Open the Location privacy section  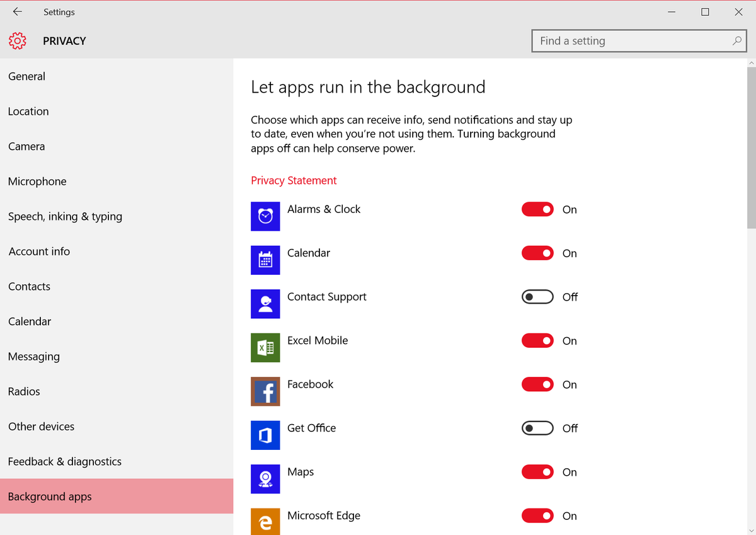tap(28, 111)
